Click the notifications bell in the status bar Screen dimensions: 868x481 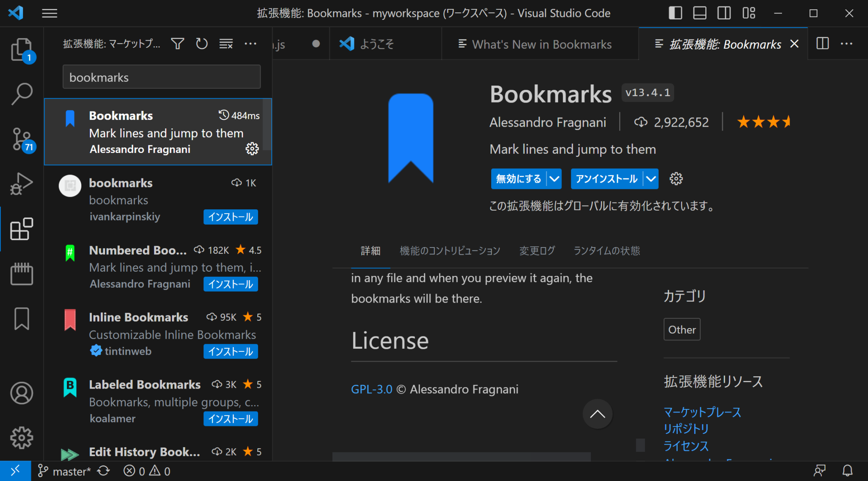[847, 471]
